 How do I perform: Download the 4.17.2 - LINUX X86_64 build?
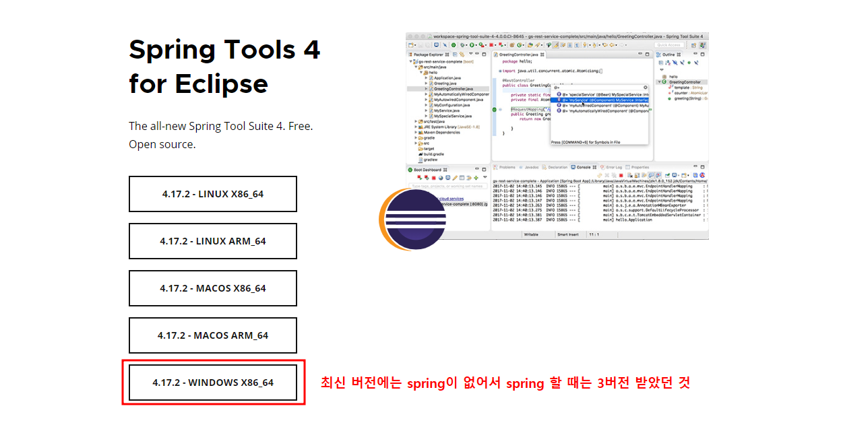(x=213, y=194)
